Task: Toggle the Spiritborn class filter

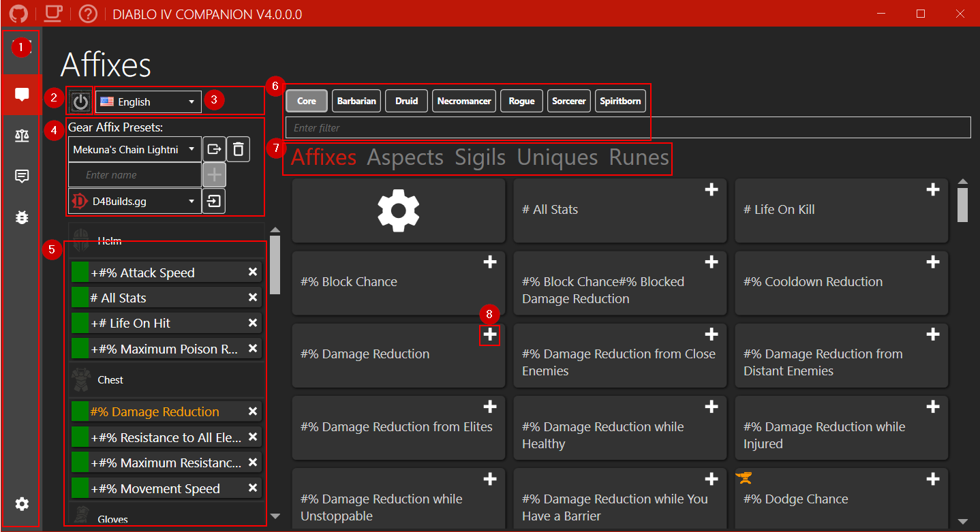Action: click(620, 101)
